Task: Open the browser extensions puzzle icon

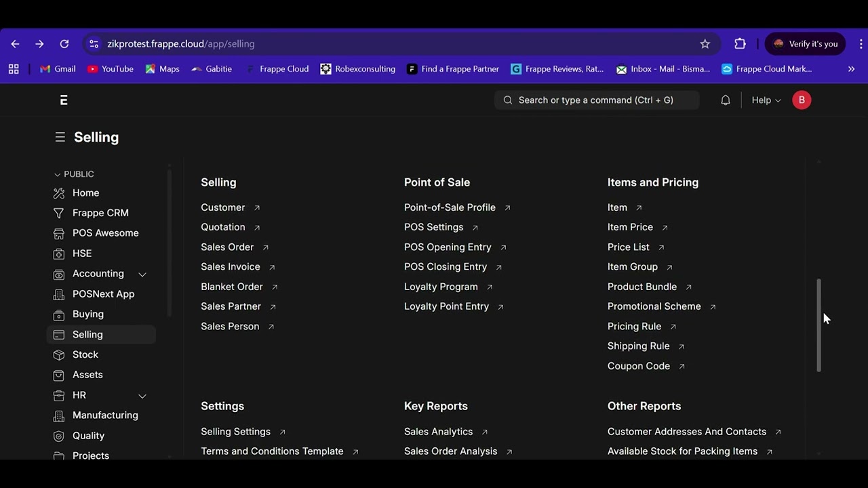Action: 740,43
